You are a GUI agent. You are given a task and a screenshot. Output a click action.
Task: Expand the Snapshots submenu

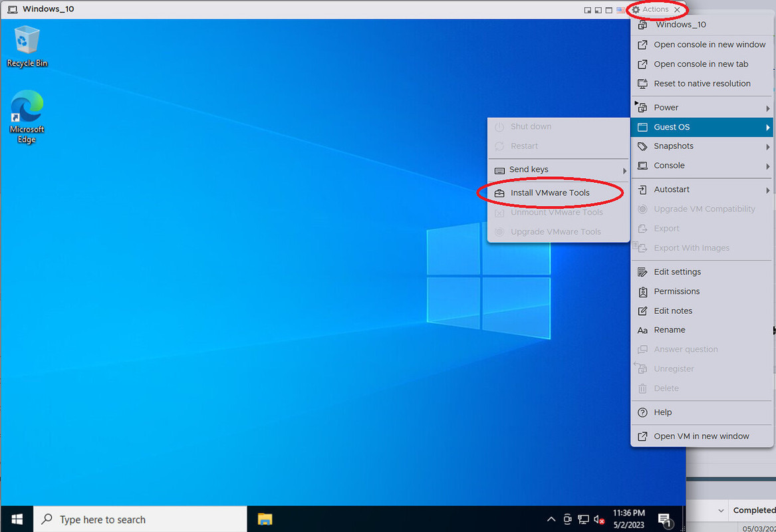(702, 146)
